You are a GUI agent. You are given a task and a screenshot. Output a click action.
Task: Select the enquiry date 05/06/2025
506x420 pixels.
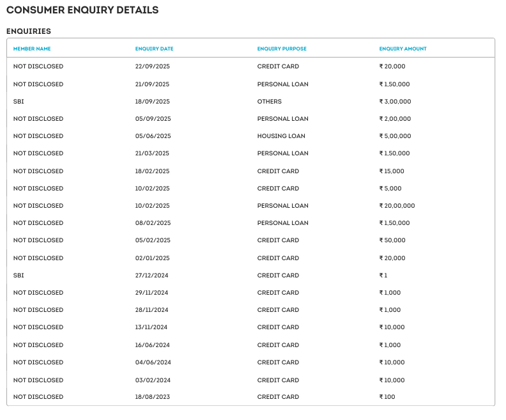(x=153, y=136)
